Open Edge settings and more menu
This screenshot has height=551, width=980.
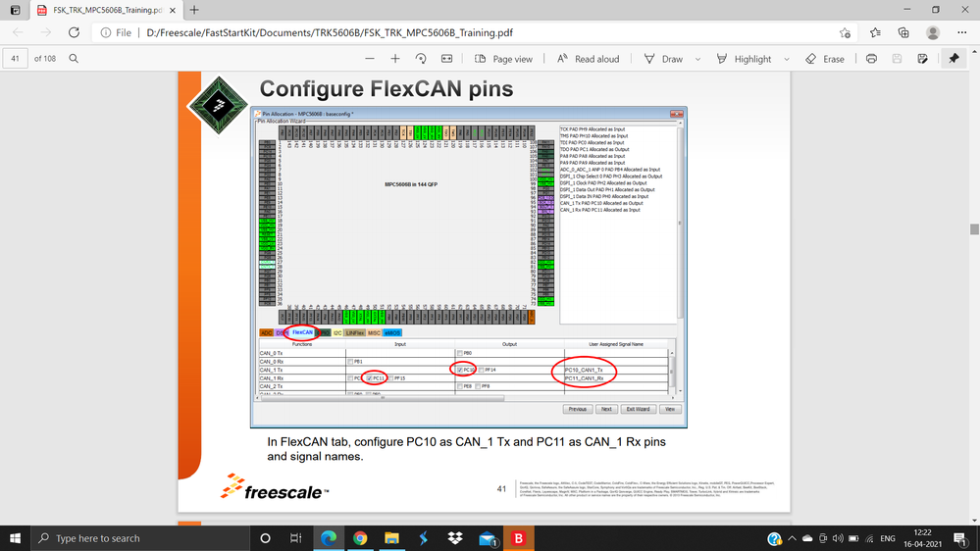click(962, 32)
